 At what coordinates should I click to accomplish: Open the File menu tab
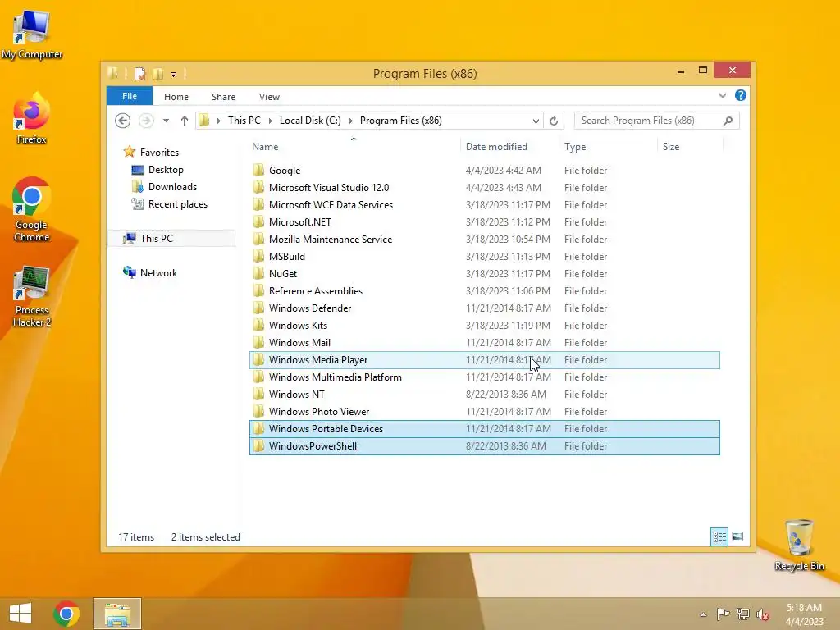coord(130,96)
